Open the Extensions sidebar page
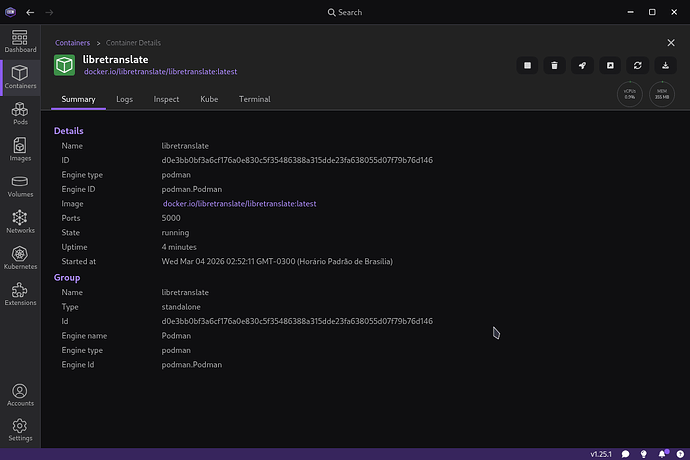 (20, 294)
